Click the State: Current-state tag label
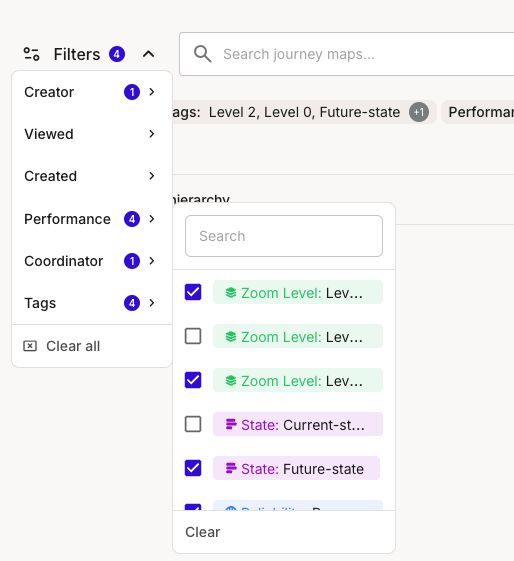 [x=298, y=424]
